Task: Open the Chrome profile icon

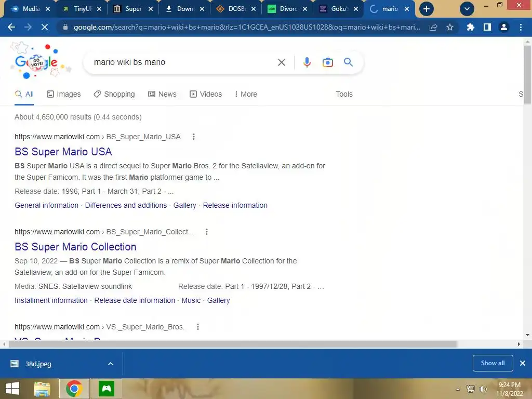Action: [504, 27]
